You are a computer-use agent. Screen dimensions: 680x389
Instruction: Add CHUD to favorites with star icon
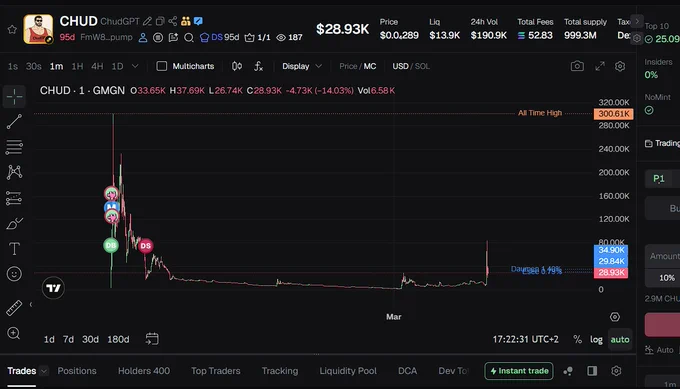point(12,29)
